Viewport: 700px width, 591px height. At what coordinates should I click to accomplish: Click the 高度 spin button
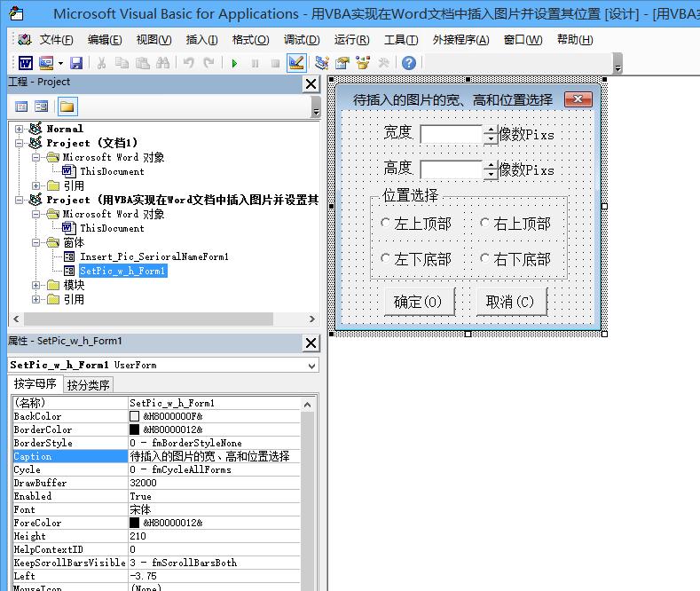coord(491,169)
